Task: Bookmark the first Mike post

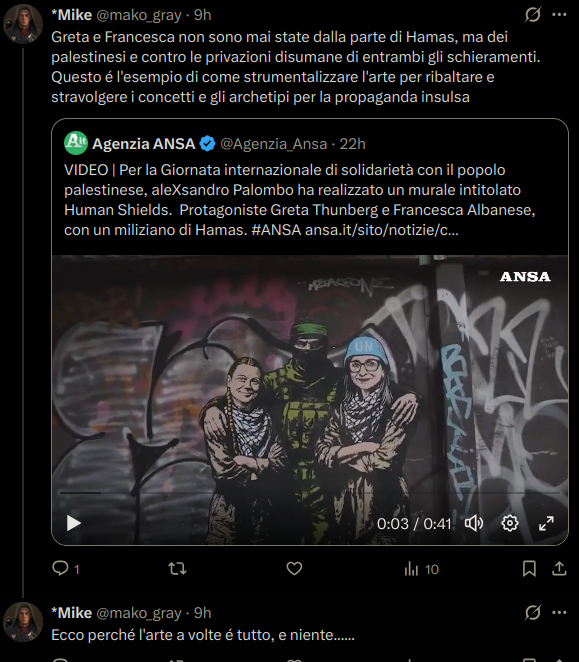Action: [529, 569]
